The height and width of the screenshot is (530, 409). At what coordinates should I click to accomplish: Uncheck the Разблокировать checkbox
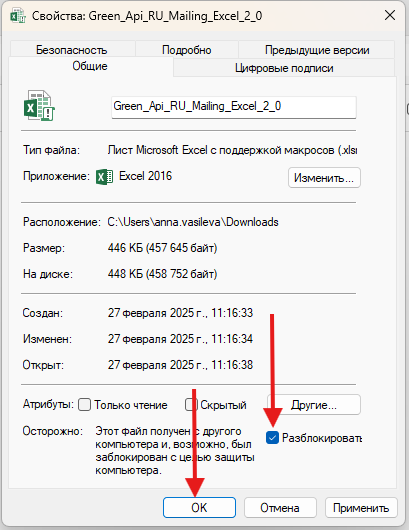pyautogui.click(x=272, y=438)
